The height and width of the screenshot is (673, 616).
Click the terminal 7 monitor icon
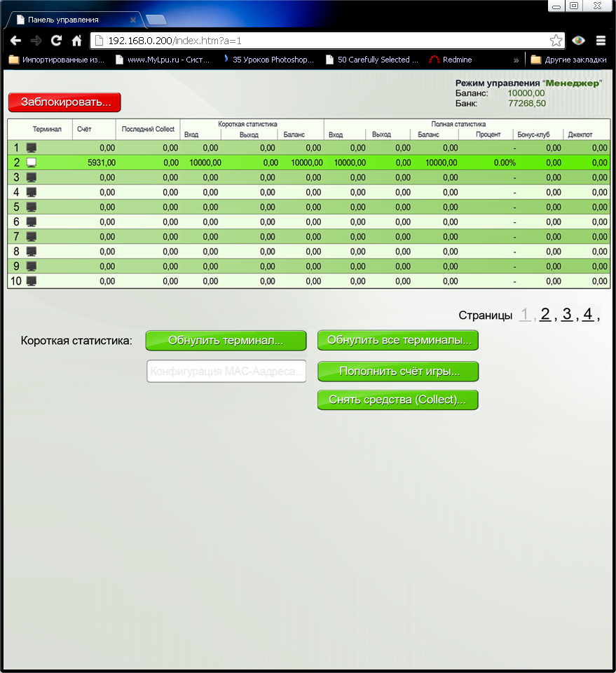point(32,237)
